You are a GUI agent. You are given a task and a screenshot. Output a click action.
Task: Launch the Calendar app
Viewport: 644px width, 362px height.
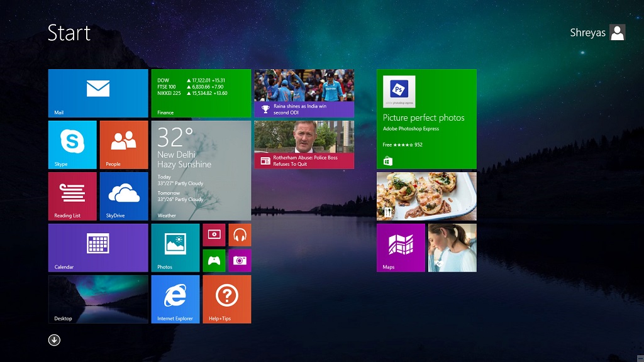[x=97, y=248]
